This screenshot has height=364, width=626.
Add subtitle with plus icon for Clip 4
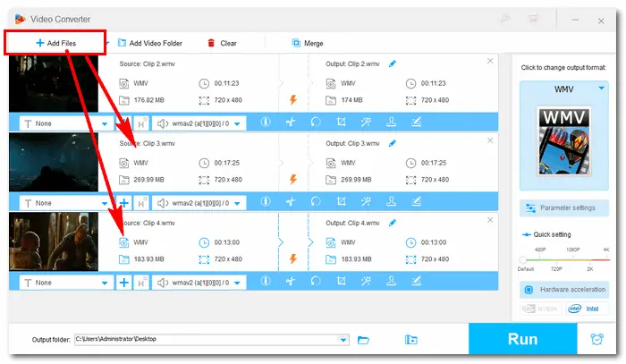pos(123,283)
